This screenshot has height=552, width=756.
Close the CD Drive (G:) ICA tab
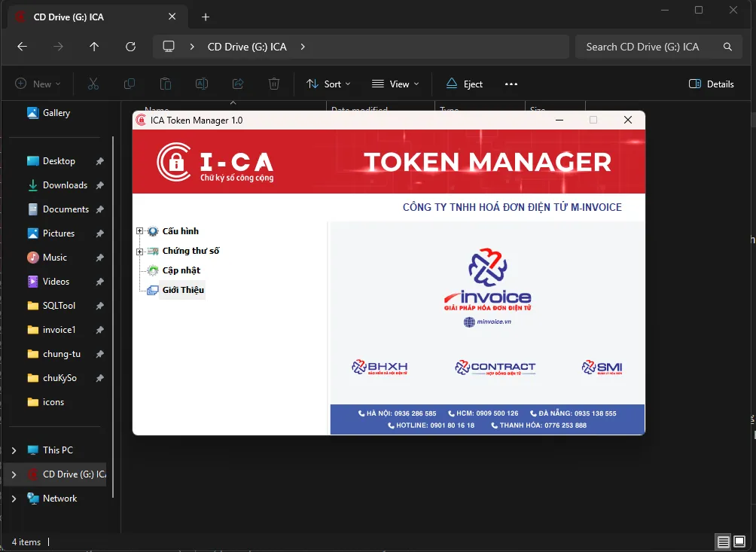click(172, 17)
